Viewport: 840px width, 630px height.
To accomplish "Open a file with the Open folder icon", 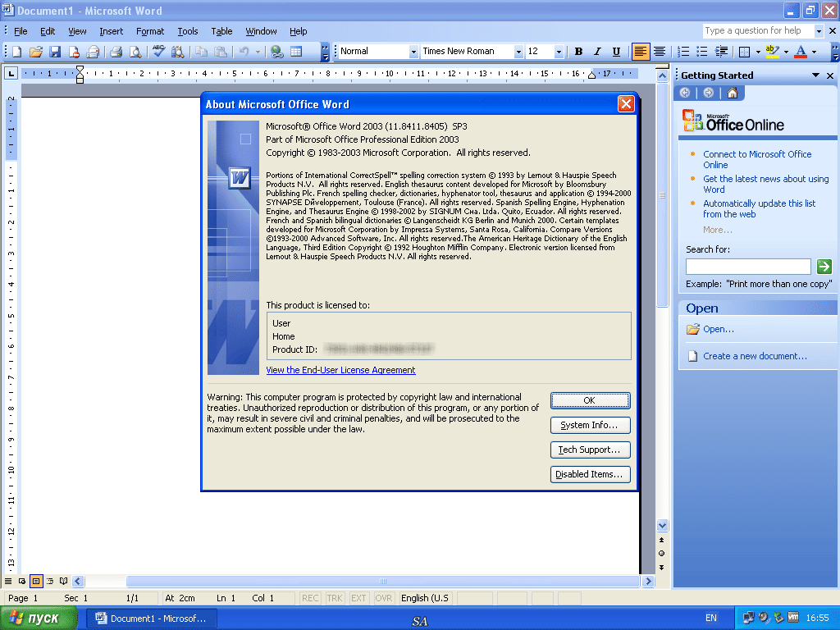I will 36,52.
